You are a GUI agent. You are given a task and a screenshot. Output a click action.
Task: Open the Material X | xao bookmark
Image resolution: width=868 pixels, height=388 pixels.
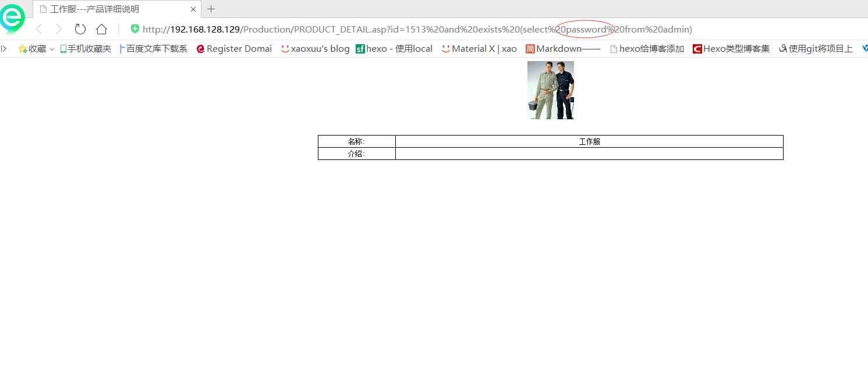pyautogui.click(x=479, y=49)
